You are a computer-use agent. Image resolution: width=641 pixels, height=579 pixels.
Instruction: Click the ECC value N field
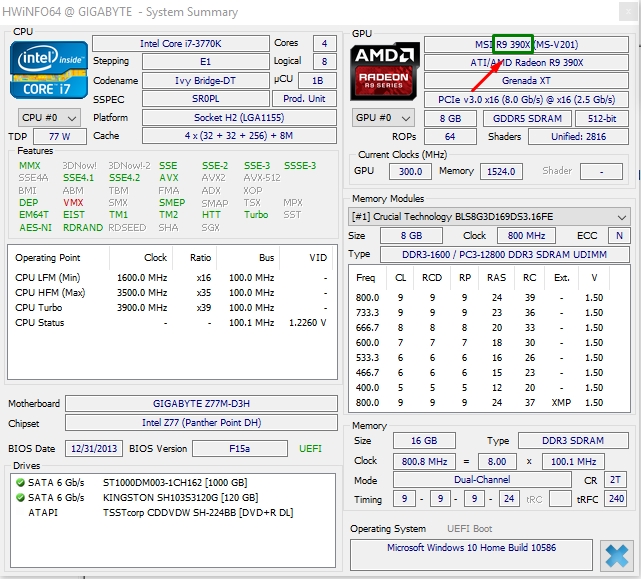pyautogui.click(x=619, y=236)
